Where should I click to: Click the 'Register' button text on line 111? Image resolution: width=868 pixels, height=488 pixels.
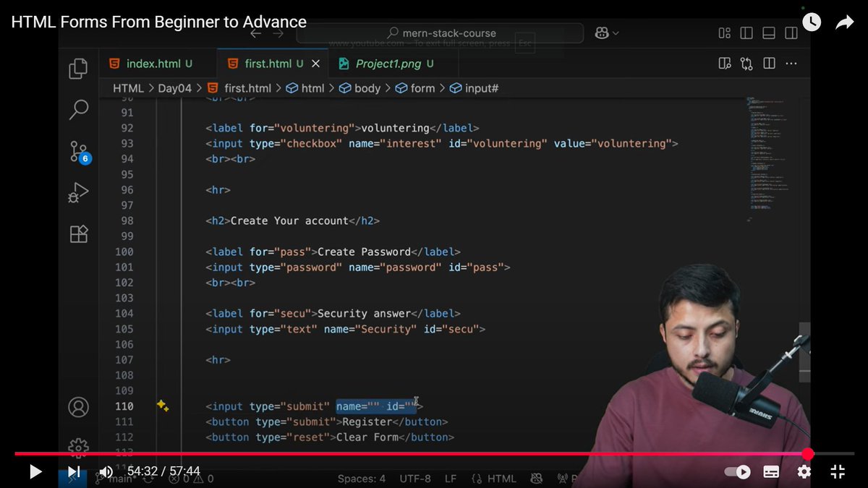coord(367,421)
